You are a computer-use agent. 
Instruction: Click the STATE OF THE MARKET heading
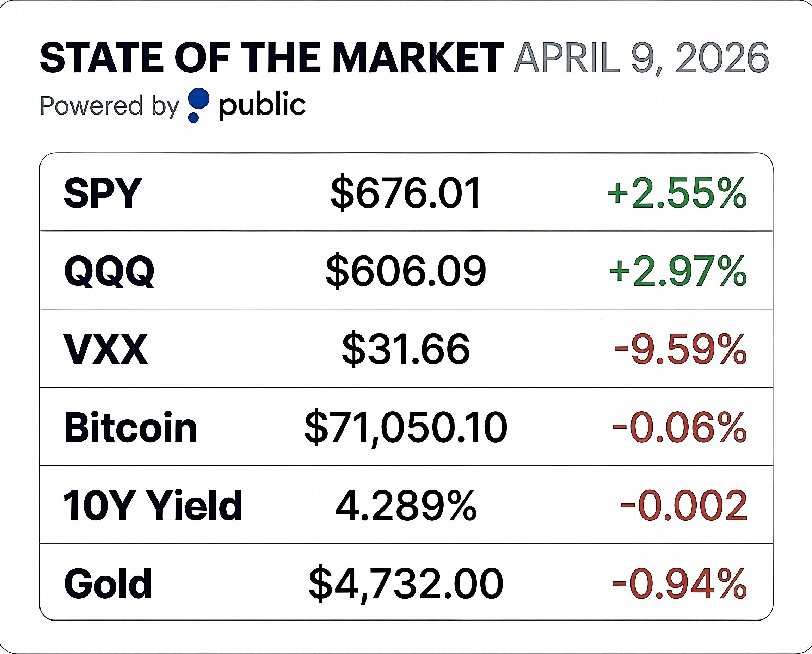271,58
